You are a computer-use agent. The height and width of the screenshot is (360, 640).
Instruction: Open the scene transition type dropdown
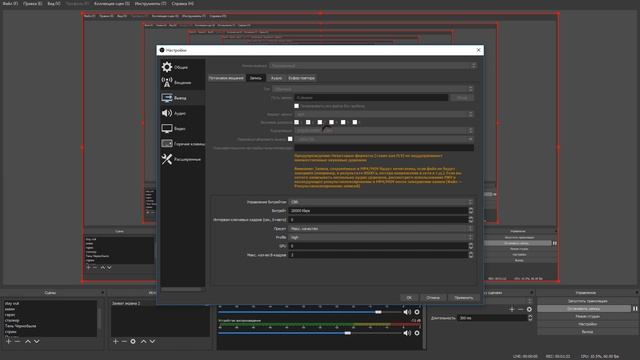coord(508,301)
